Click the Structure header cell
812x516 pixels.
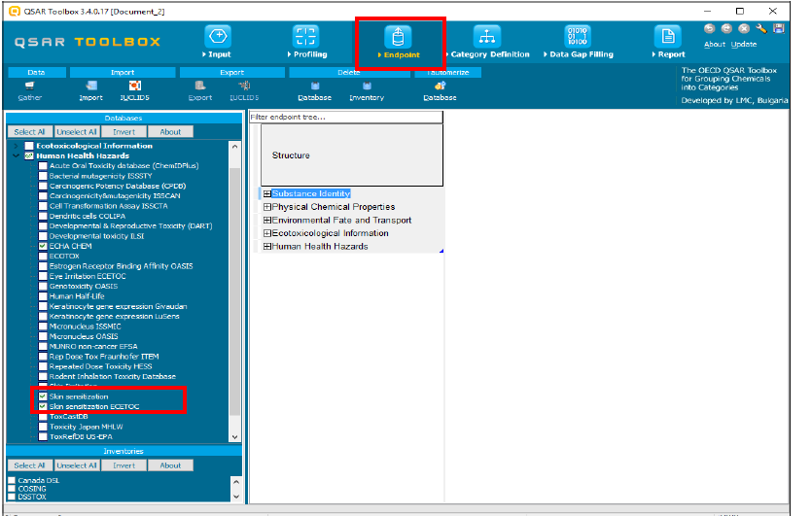click(x=352, y=155)
